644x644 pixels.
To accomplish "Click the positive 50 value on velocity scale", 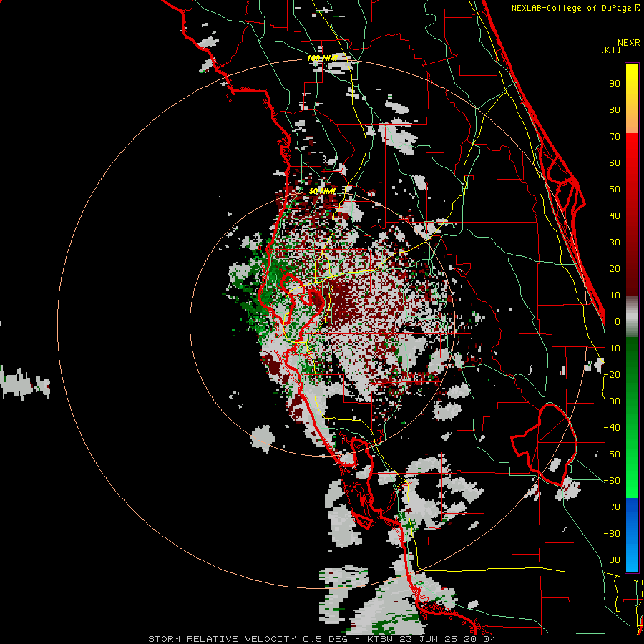I will 615,190.
